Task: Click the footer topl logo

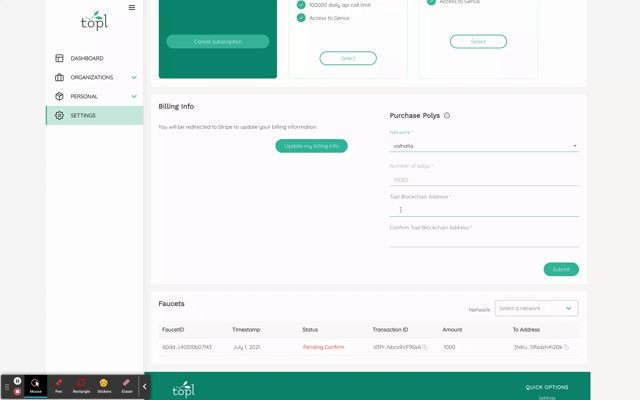Action: (x=184, y=389)
